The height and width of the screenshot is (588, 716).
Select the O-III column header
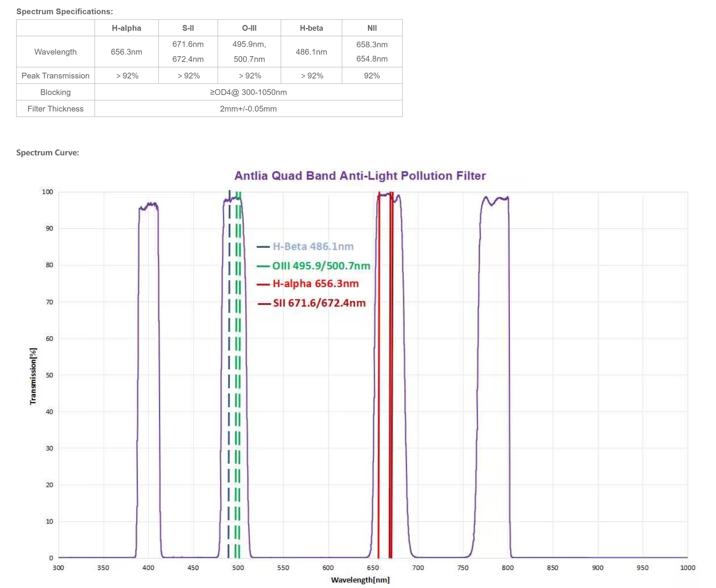pos(249,28)
